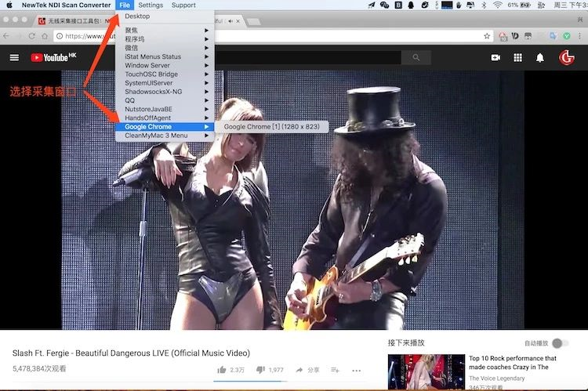Image resolution: width=588 pixels, height=391 pixels.
Task: Select the highlighted Google Chrome menu entry
Action: pos(165,127)
